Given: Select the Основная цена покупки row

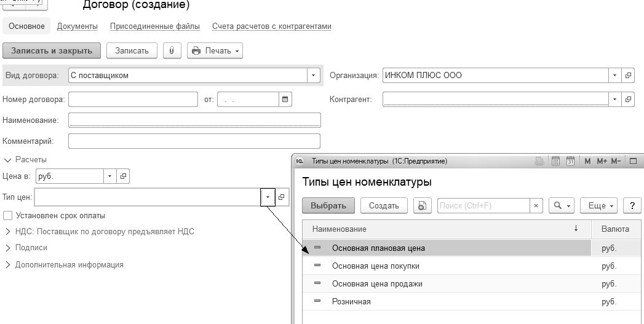Looking at the screenshot, I should [x=472, y=266].
